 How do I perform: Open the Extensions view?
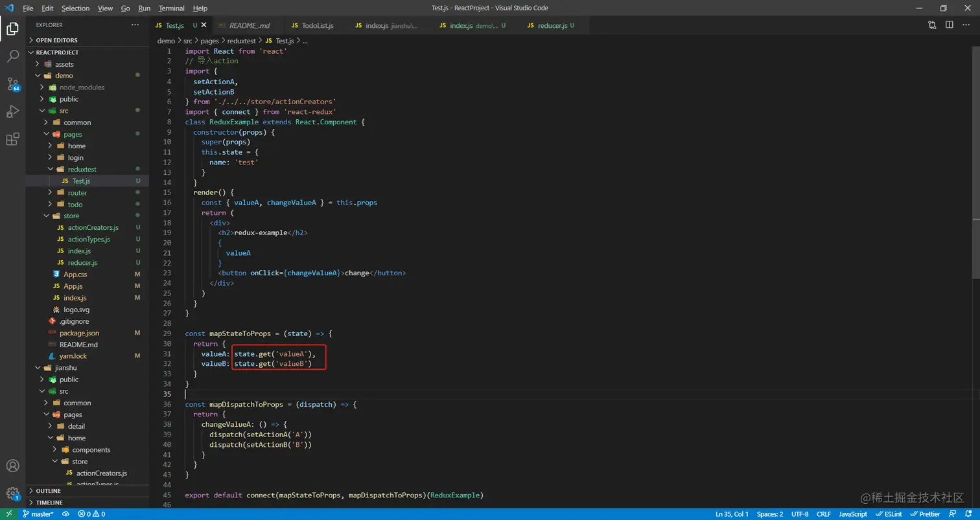pos(12,139)
